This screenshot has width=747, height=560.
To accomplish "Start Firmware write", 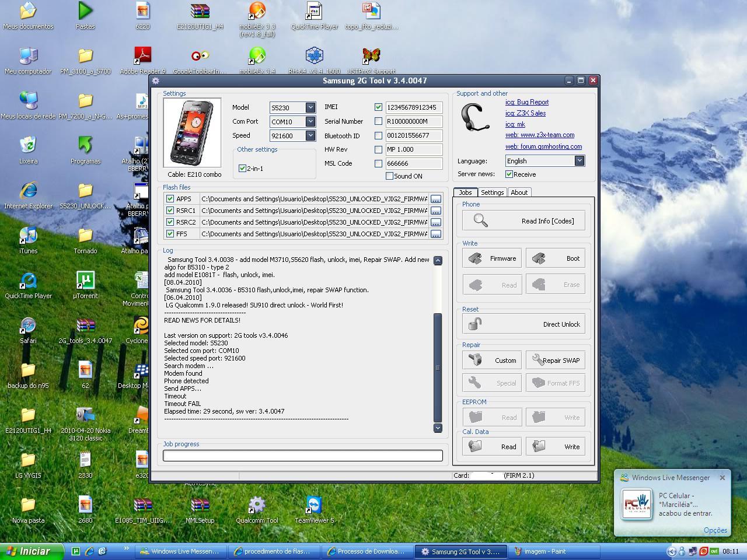I will (x=492, y=258).
